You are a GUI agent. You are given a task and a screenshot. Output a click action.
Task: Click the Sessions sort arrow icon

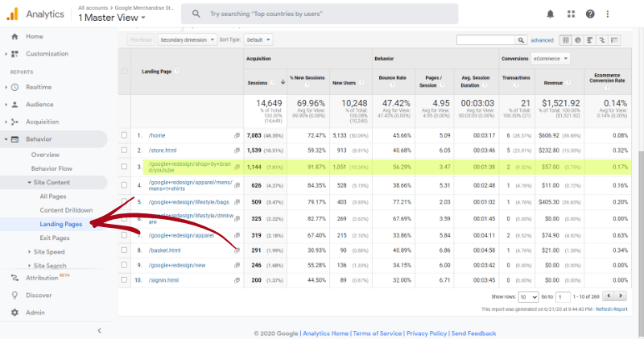pyautogui.click(x=283, y=82)
